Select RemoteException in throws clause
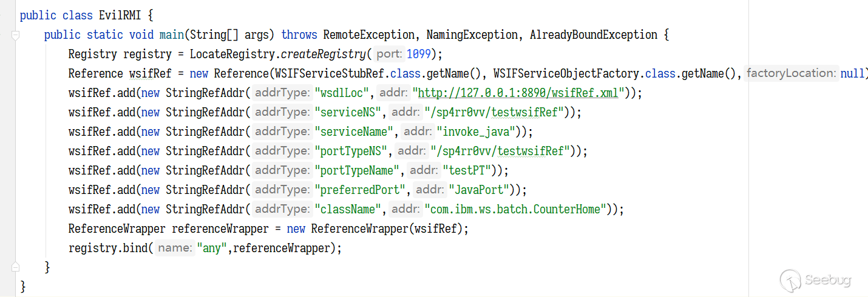Screen dimensions: 868x297 pyautogui.click(x=368, y=35)
